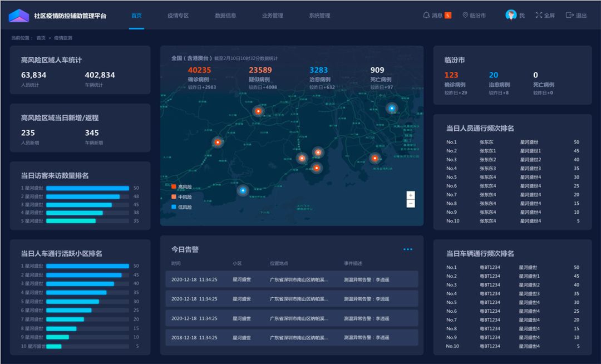Viewport: 601px width, 364px height.
Task: Open the 消息 notification bell
Action: pyautogui.click(x=426, y=16)
